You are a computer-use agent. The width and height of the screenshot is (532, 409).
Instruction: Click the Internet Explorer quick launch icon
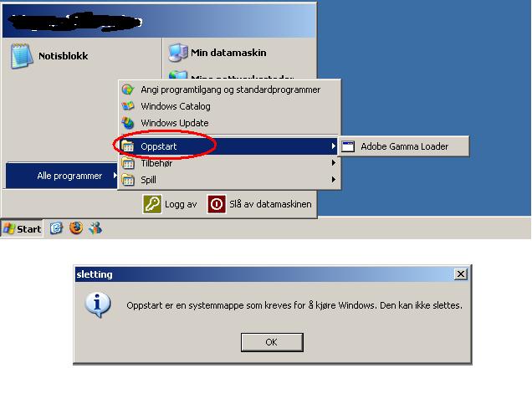coord(56,228)
